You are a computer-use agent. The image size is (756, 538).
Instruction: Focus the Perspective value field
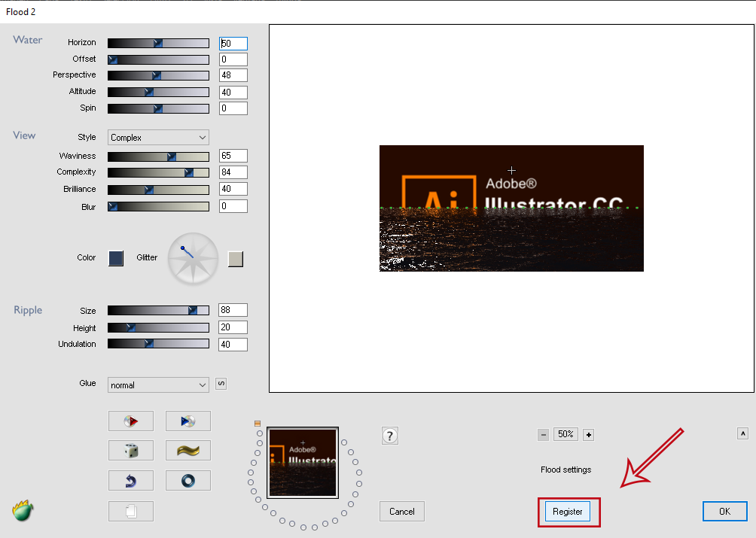click(x=233, y=75)
